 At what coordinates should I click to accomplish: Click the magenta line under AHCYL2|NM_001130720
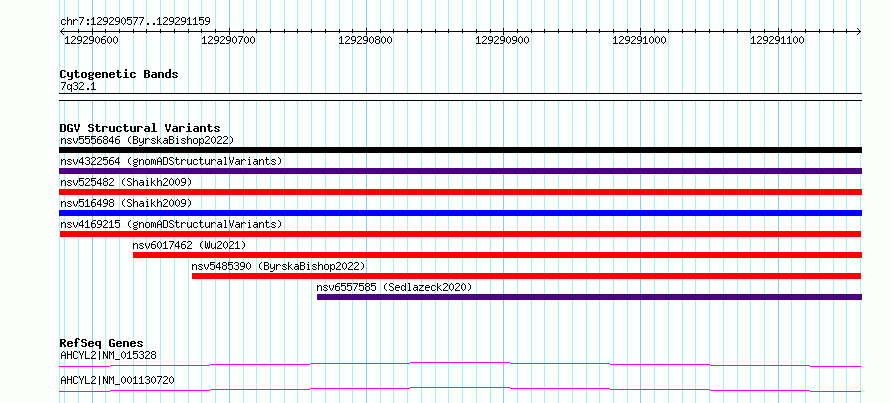coord(460,389)
